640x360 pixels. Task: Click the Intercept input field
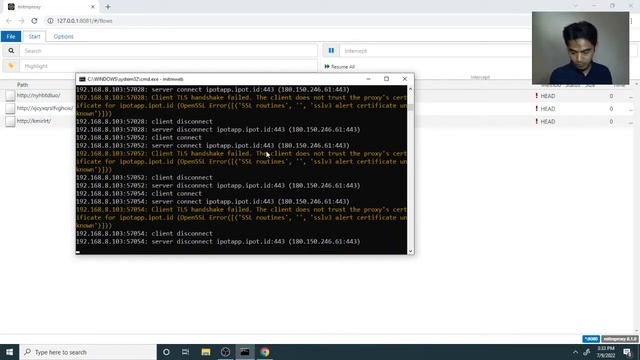coord(435,51)
